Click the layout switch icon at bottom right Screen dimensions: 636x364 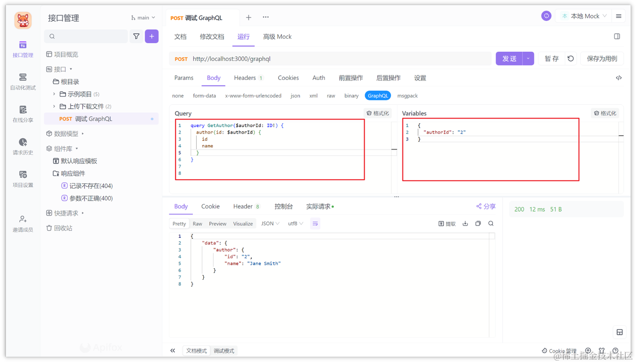[x=620, y=332]
